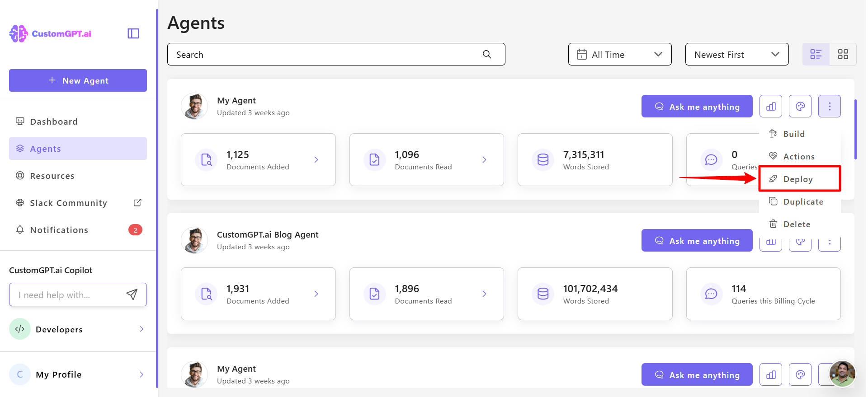Click the Developers code icon
This screenshot has width=868, height=397.
point(20,329)
